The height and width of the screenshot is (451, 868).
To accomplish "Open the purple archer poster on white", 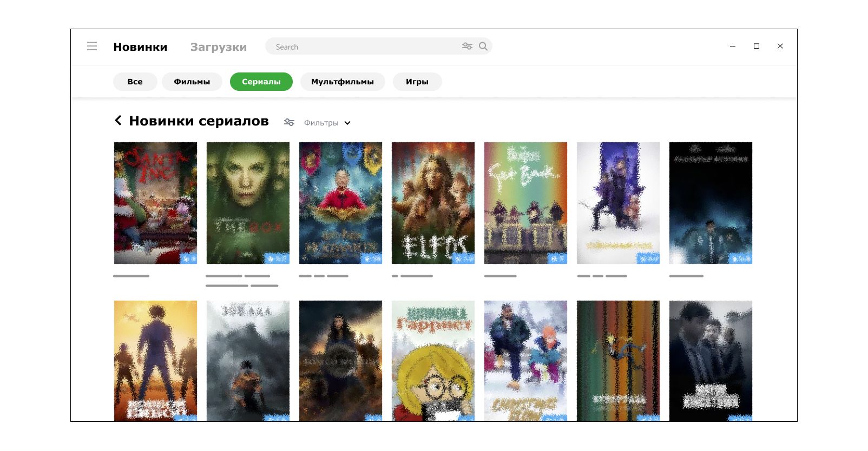I will pos(618,203).
